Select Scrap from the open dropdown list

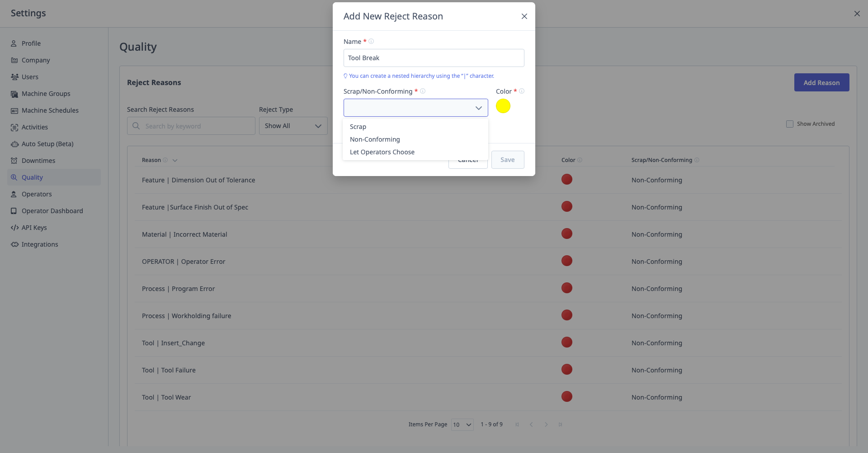pyautogui.click(x=358, y=126)
